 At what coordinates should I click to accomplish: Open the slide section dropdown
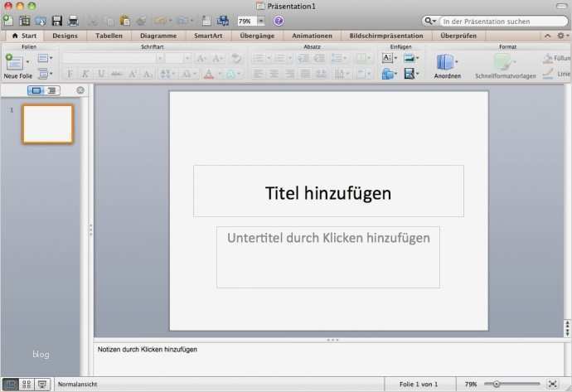[46, 74]
